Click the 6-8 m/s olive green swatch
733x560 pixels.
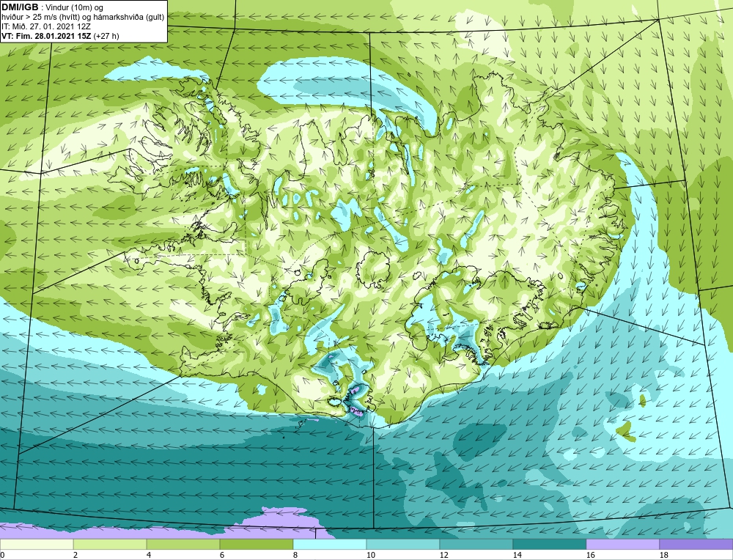tap(257, 545)
